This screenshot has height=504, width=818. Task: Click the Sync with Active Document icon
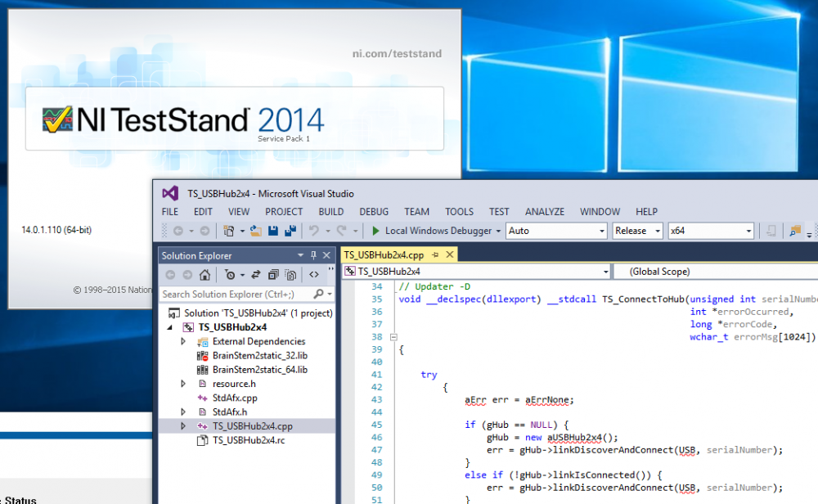pyautogui.click(x=256, y=275)
